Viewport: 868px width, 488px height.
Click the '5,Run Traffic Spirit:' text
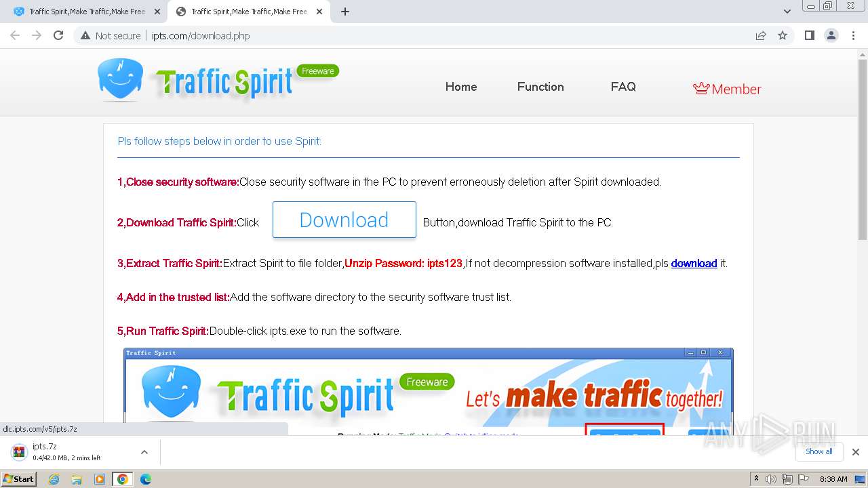click(163, 331)
